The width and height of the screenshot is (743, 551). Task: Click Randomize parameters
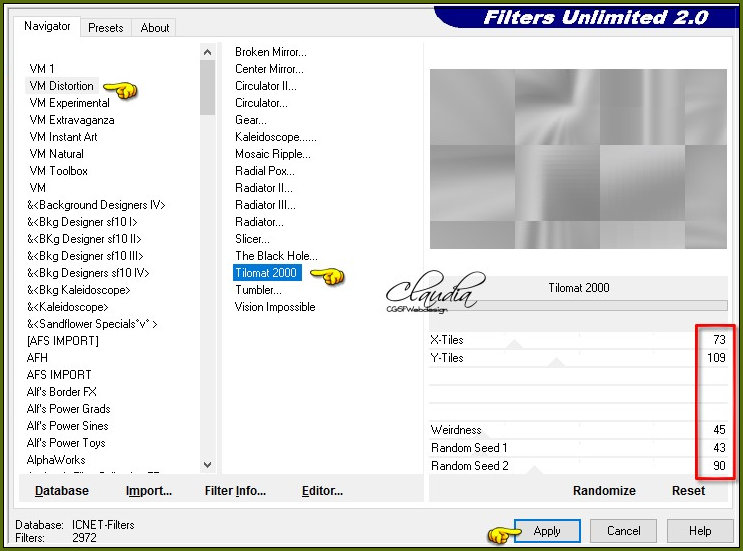(x=604, y=491)
